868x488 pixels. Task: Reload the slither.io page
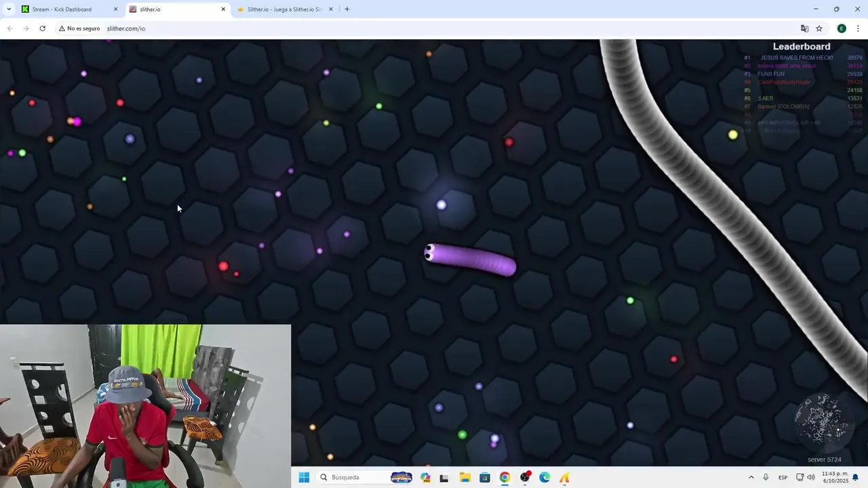[42, 28]
